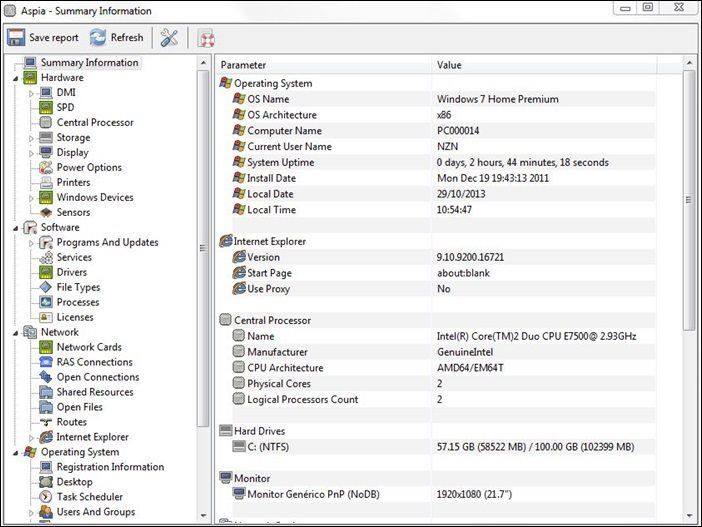Click value GenuineIntel in Manufacturer row
The height and width of the screenshot is (527, 702).
(465, 352)
